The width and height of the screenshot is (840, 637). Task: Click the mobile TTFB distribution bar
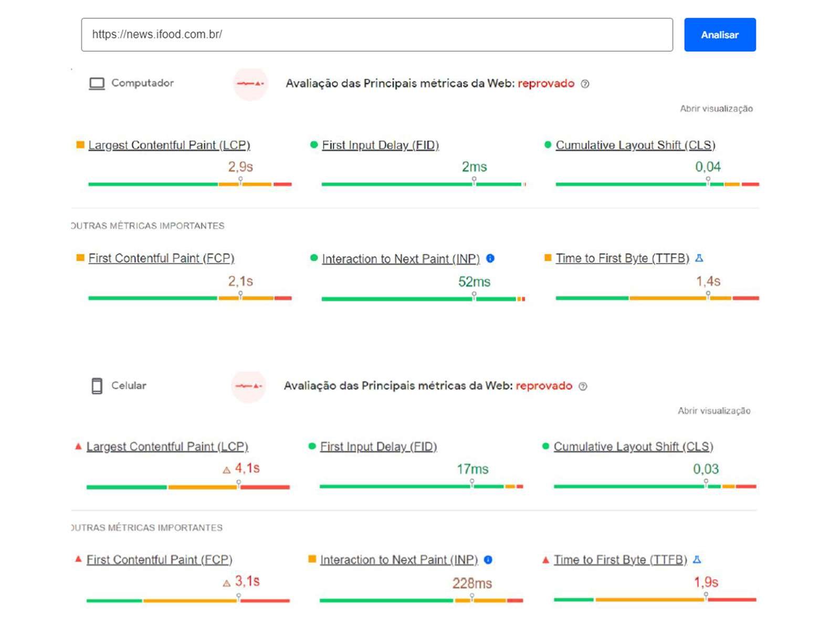click(x=655, y=599)
